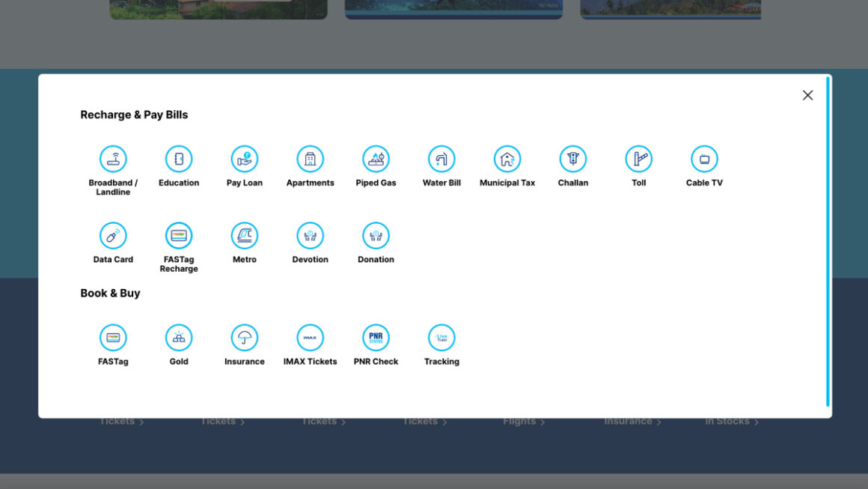Viewport: 868px width, 489px height.
Task: Open Gold under Book & Buy
Action: coord(179,338)
